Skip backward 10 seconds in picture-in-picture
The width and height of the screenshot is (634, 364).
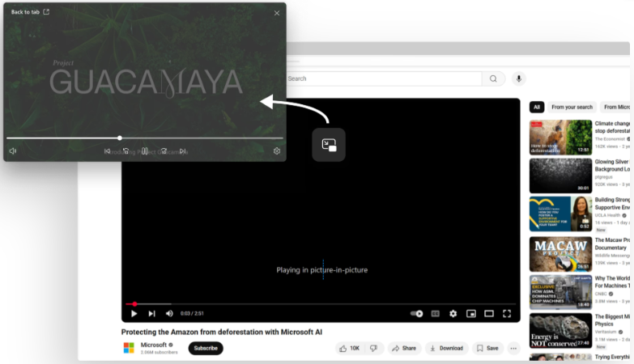click(x=126, y=151)
